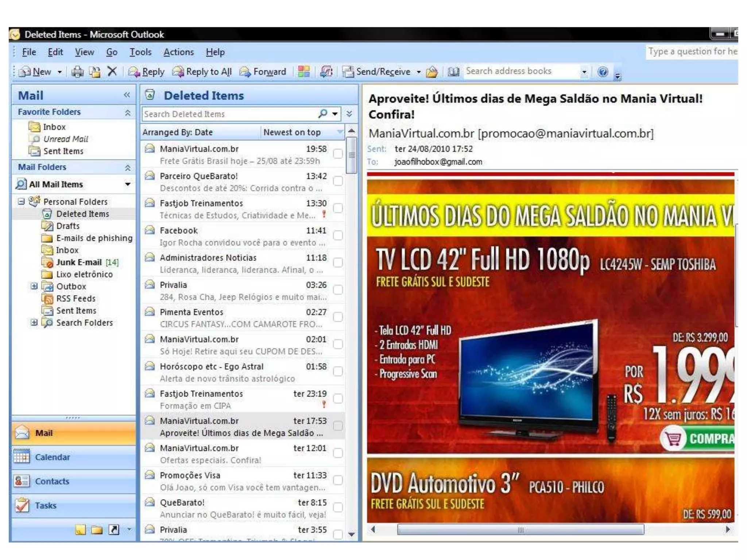Click the Delete X icon in the toolbar
This screenshot has width=747, height=560.
pos(112,71)
